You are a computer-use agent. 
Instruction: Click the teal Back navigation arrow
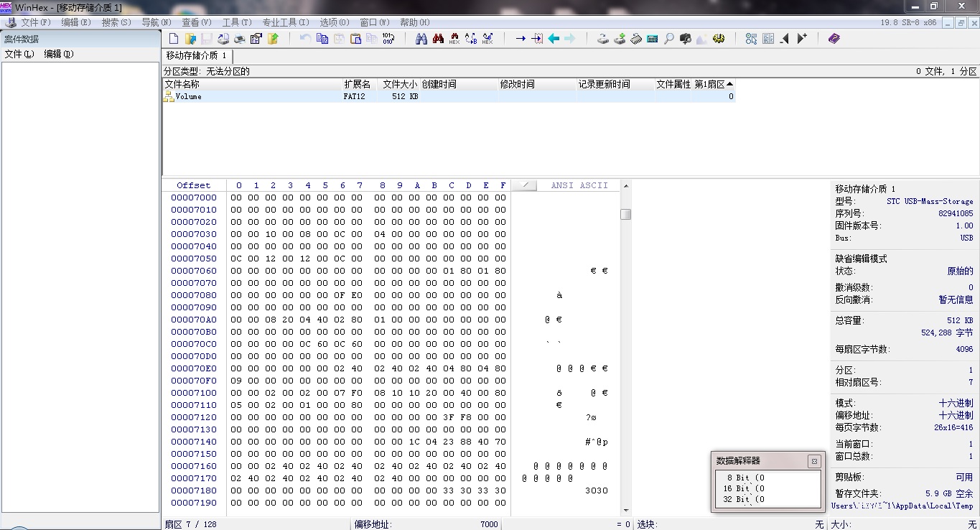click(554, 39)
